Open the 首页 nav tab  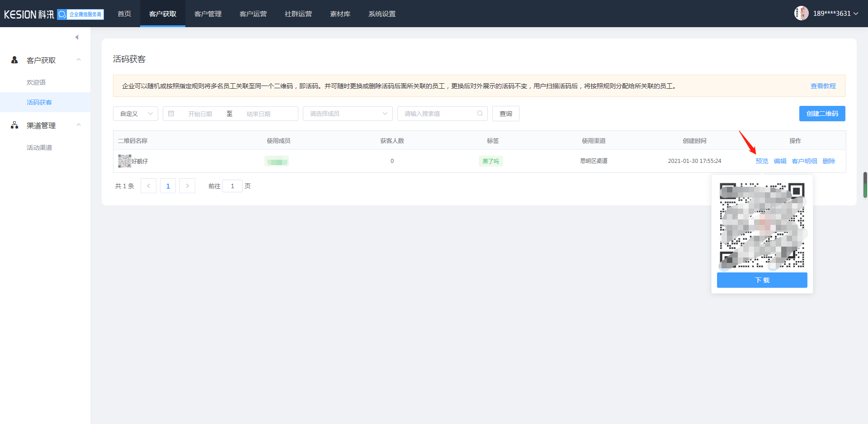pos(124,14)
